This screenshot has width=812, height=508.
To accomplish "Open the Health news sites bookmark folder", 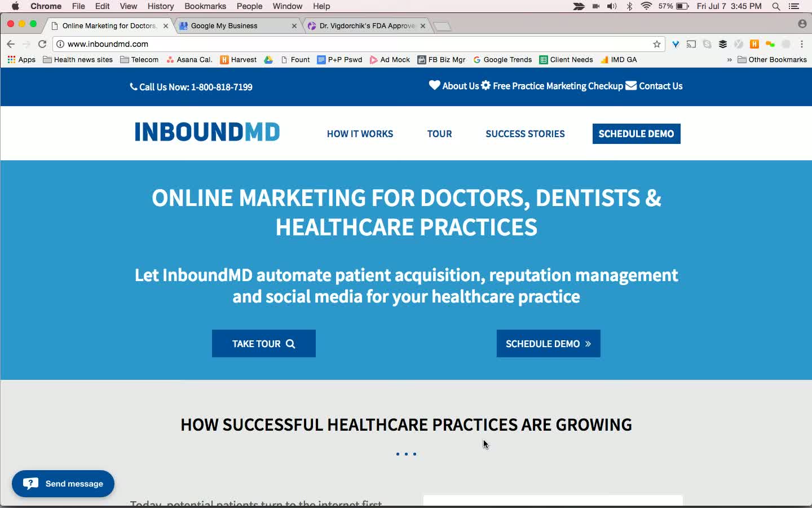I will tap(78, 60).
